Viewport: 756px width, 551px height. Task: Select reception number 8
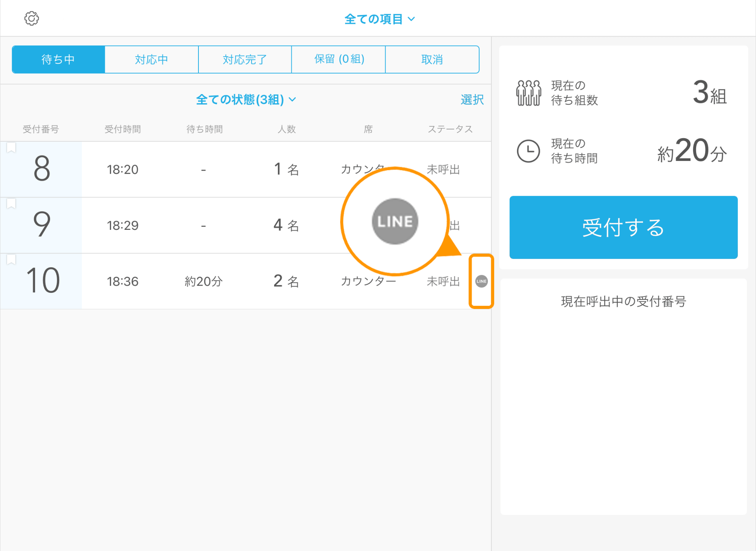[x=42, y=169]
